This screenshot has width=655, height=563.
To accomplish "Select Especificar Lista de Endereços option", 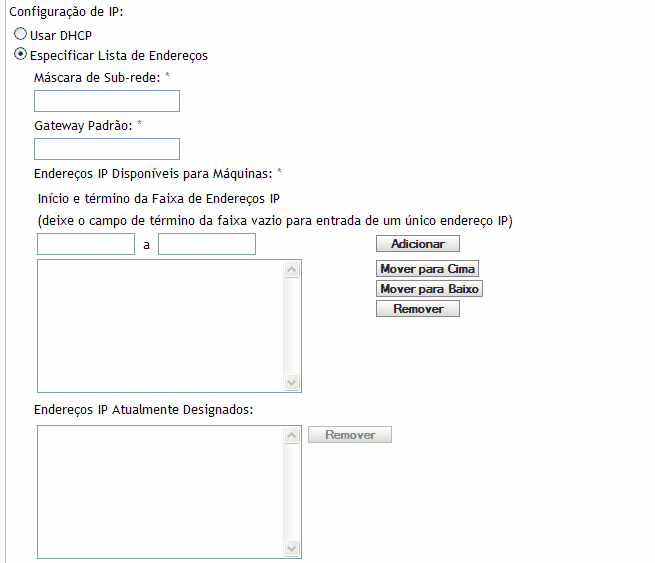I will tap(20, 54).
